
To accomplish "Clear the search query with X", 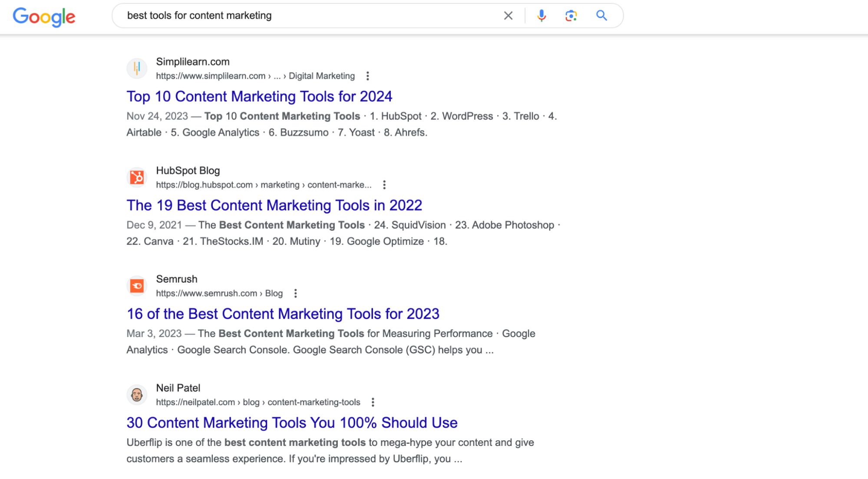I will coord(508,16).
